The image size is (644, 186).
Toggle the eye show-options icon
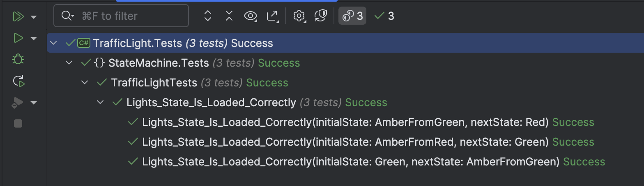click(x=250, y=16)
